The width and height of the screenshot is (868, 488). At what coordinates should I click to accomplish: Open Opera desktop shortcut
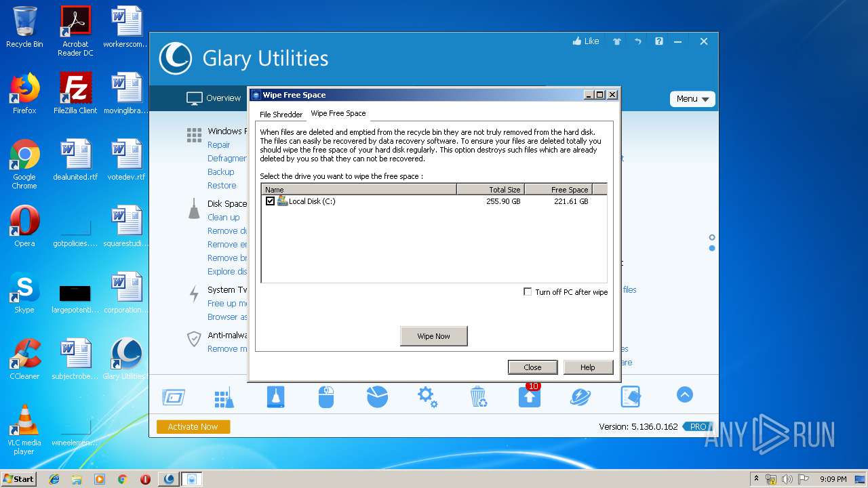24,226
